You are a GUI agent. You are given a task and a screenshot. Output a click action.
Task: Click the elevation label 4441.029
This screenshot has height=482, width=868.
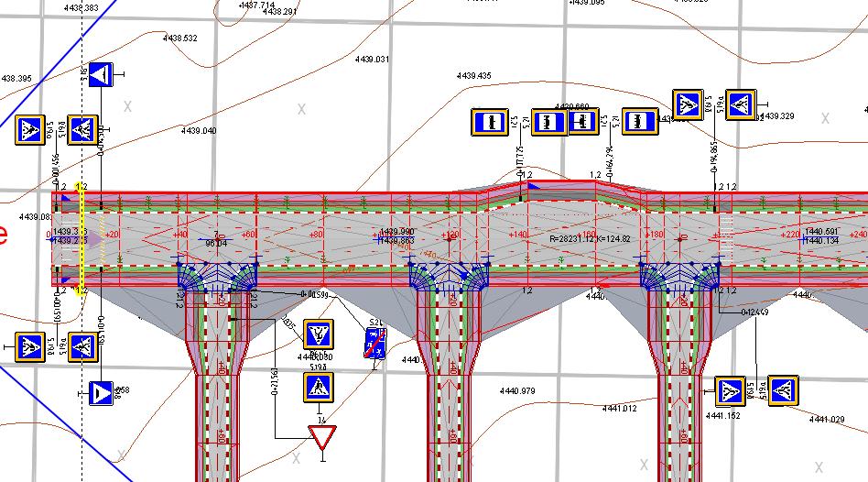(x=827, y=420)
